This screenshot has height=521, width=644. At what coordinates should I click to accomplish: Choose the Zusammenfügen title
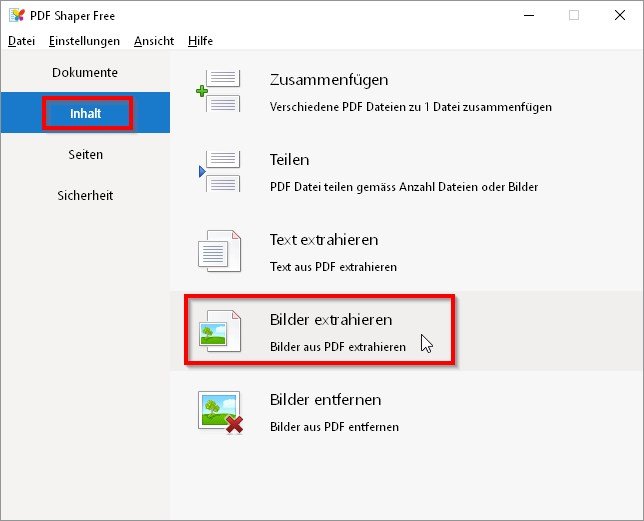329,80
